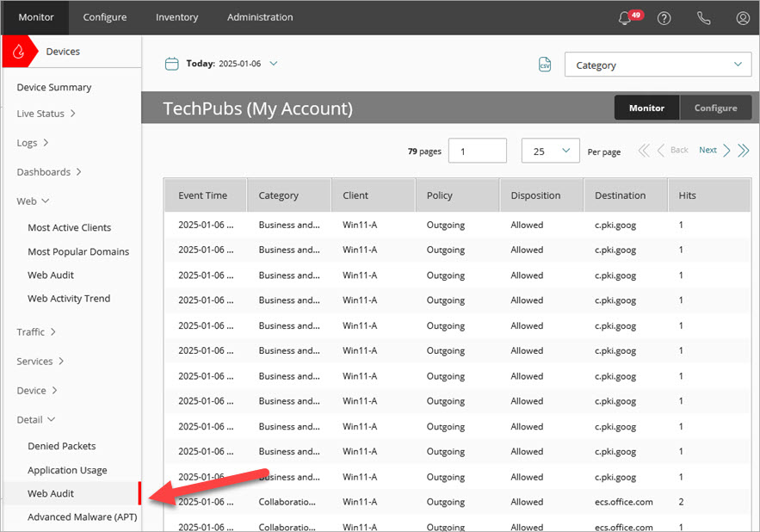The image size is (760, 532).
Task: Export the report using the CSV icon
Action: pos(545,64)
